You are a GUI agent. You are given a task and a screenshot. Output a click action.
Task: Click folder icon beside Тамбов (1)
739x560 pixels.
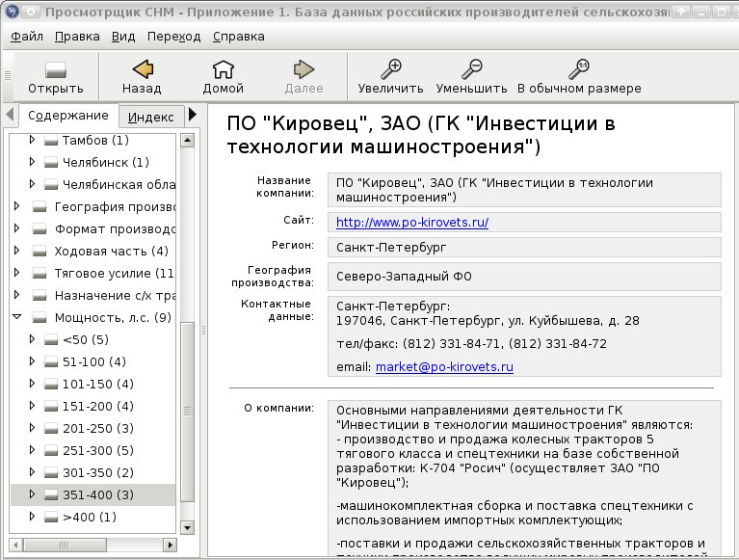tap(51, 141)
